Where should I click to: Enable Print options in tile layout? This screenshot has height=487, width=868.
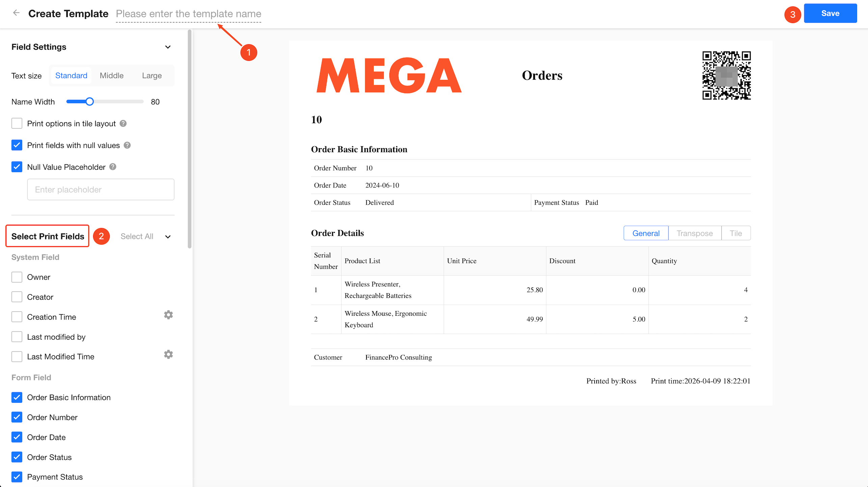pyautogui.click(x=17, y=124)
